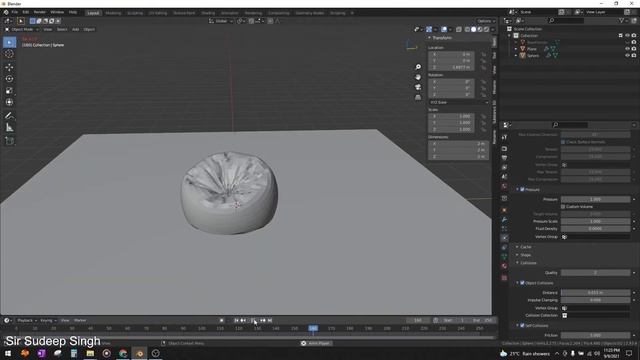This screenshot has height=360, width=640.
Task: Switch to wireframe viewport shading
Action: point(467,29)
